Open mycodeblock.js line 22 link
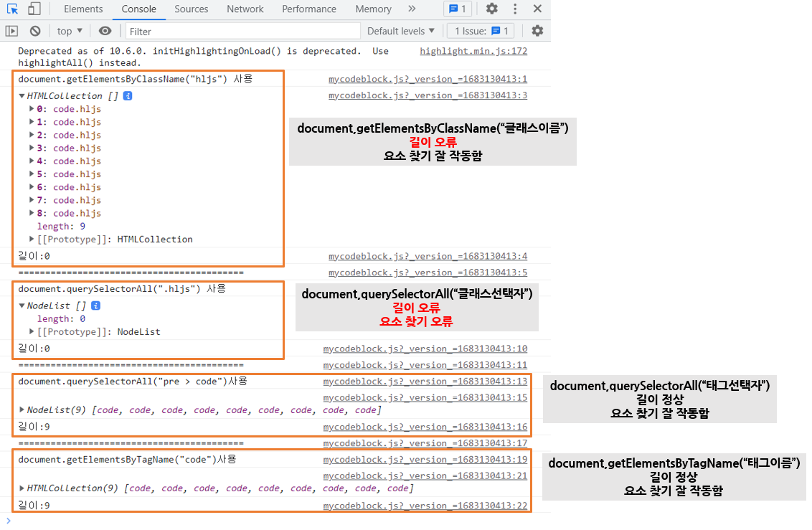 425,506
